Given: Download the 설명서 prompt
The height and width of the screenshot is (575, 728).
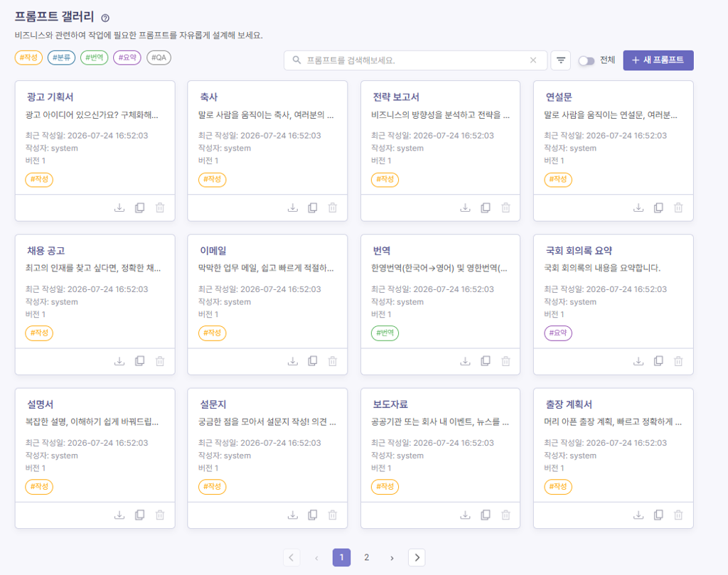Looking at the screenshot, I should pyautogui.click(x=119, y=515).
